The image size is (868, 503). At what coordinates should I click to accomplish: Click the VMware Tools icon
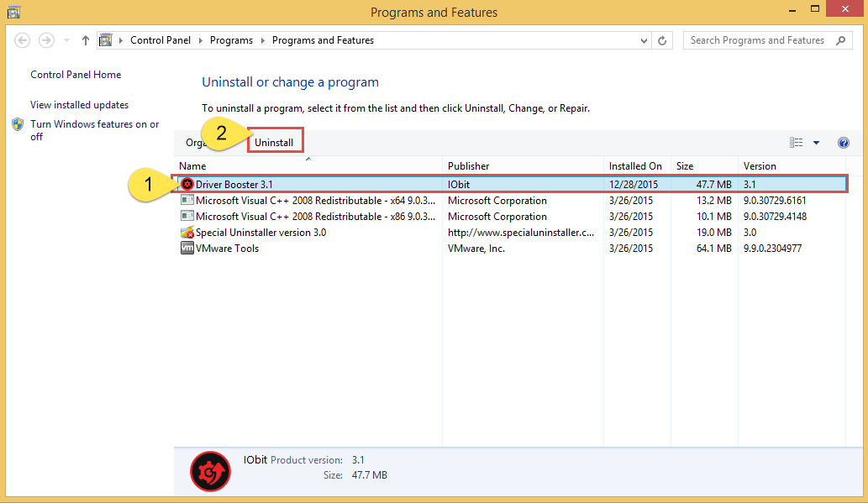[187, 248]
